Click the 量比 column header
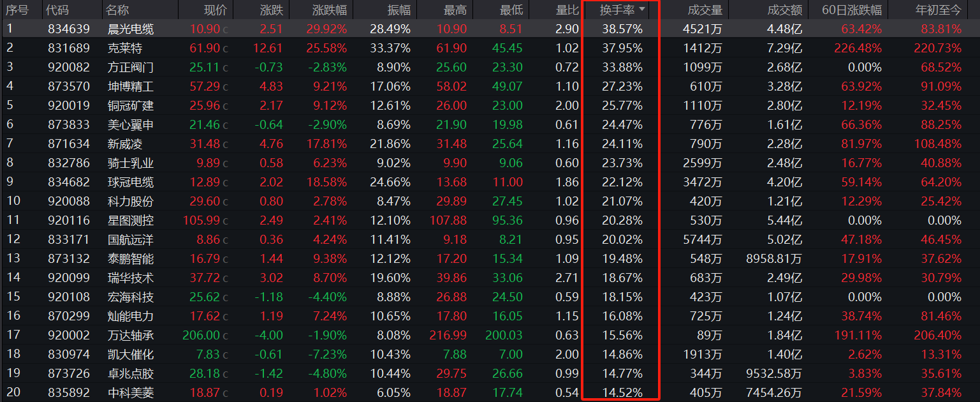980x402 pixels. [567, 10]
